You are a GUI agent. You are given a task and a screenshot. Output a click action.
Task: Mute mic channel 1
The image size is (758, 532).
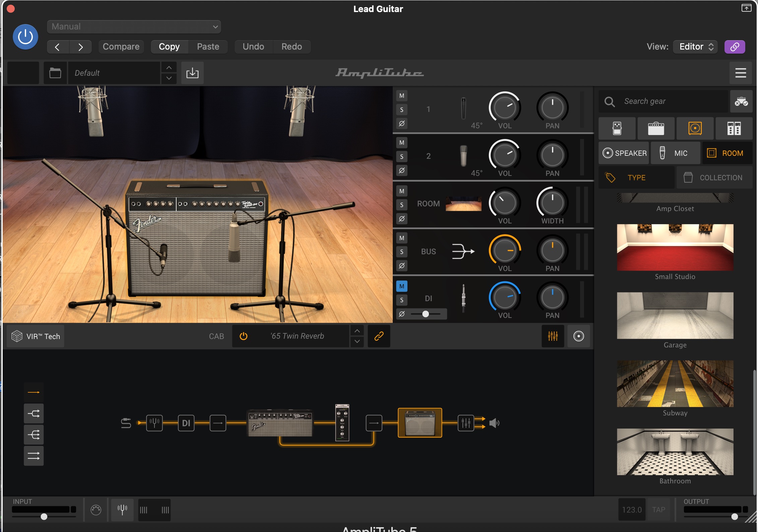point(402,96)
